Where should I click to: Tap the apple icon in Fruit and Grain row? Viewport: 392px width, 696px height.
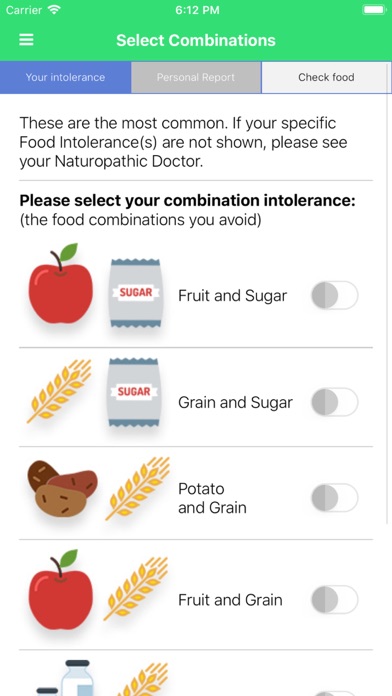point(61,589)
